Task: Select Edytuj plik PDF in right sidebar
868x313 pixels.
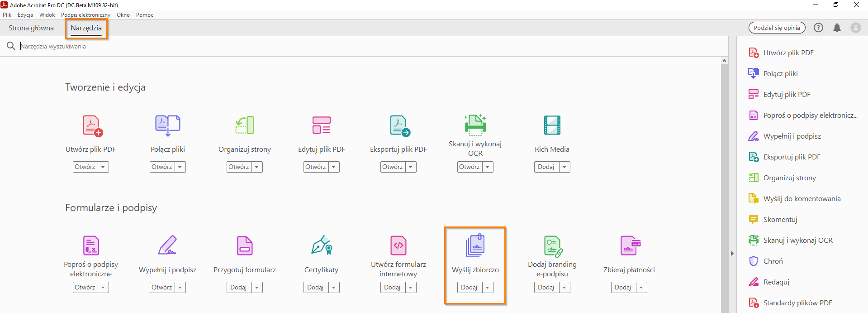Action: 779,94
